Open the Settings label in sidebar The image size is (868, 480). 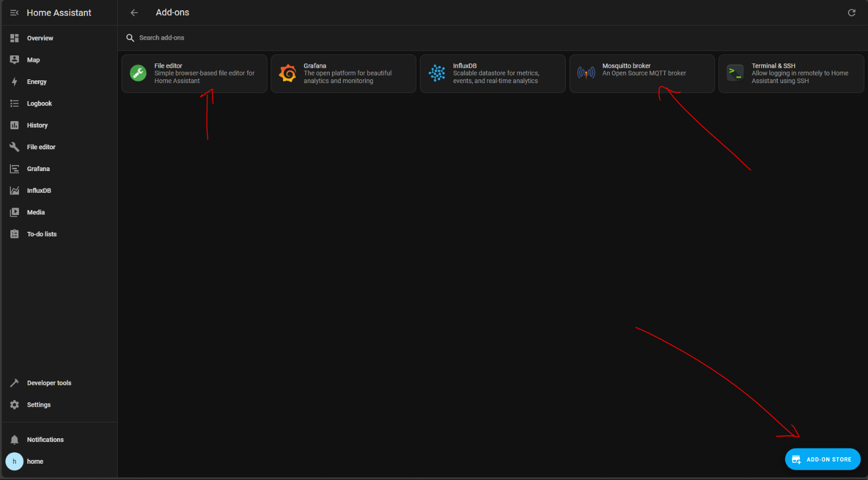(39, 405)
